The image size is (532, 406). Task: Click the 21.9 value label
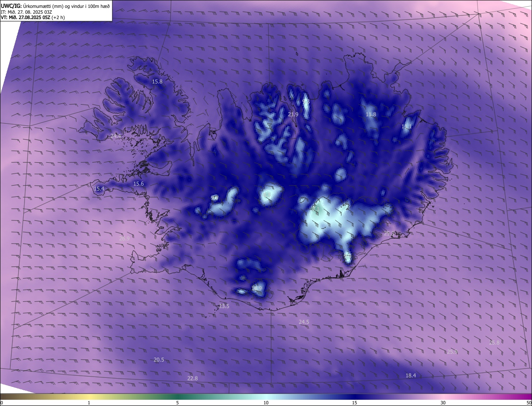[293, 115]
